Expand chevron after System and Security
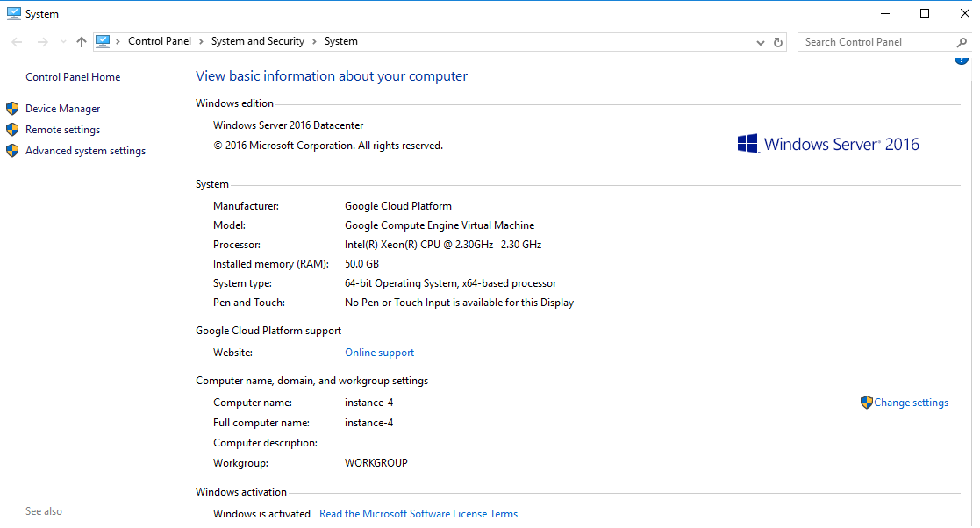The width and height of the screenshot is (980, 528). click(x=314, y=42)
